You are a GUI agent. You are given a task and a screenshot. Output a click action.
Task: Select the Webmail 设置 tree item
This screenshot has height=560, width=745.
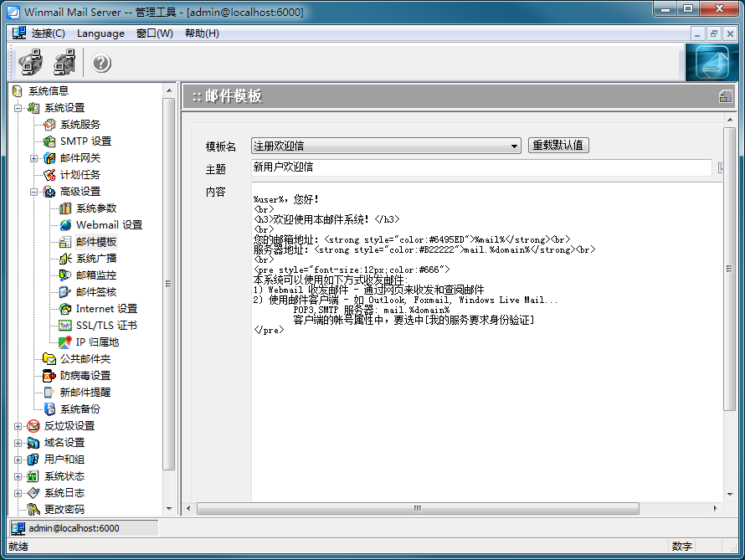pos(109,225)
